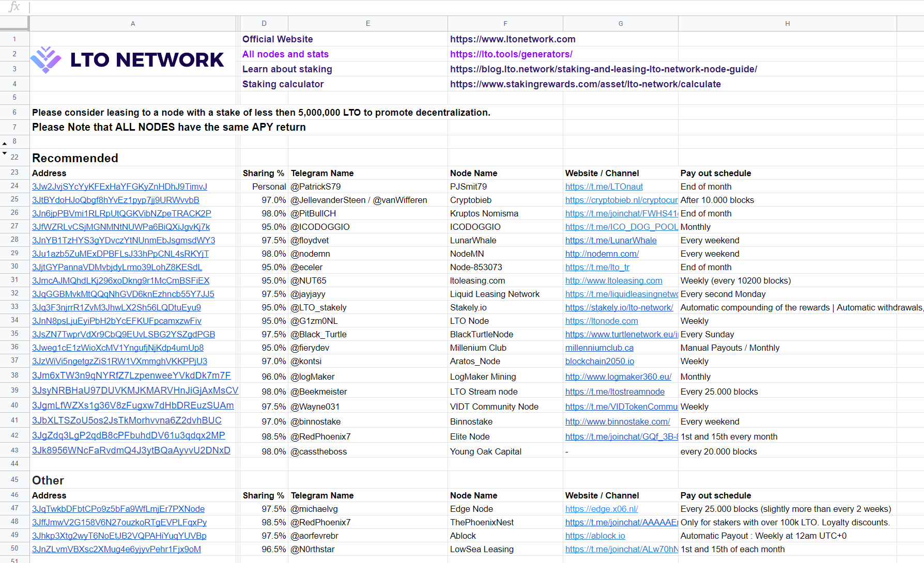
Task: Open address 3Ju1azb5ZuMExDPBFLsJ33hPpCNL4sRKYjT
Action: (120, 254)
